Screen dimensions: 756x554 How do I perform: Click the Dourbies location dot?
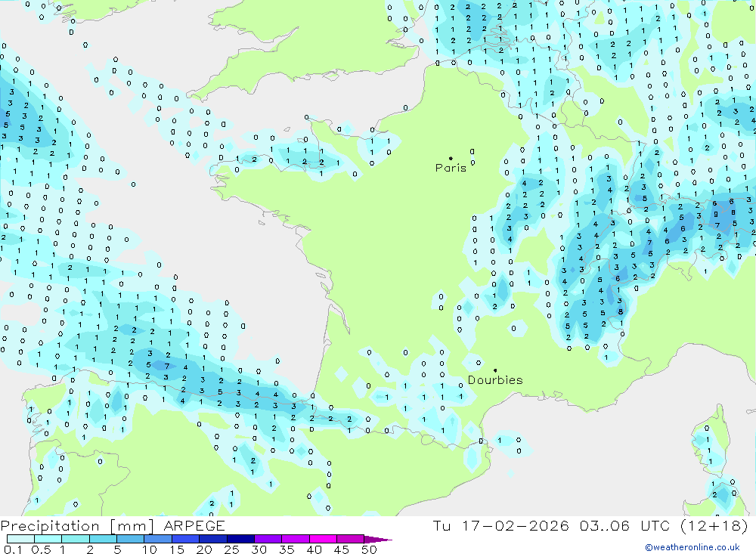495,370
